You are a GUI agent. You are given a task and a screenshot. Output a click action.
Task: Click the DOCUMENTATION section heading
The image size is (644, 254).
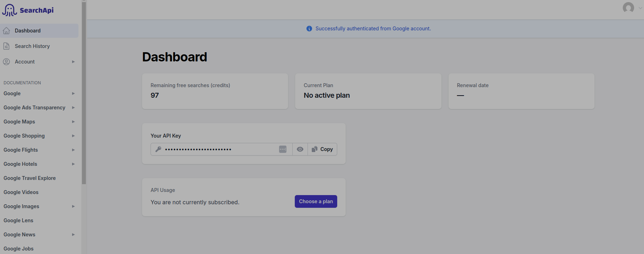(x=22, y=83)
